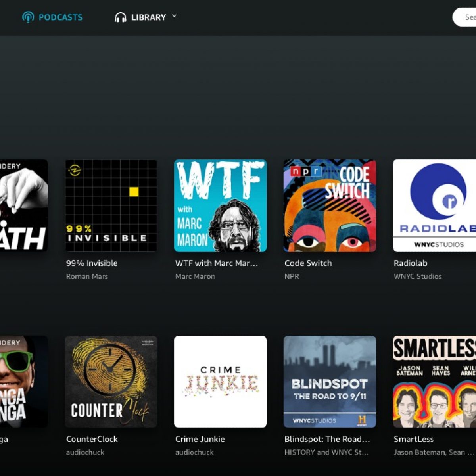Open Blindspot: The Road to 9/11 artwork
Image resolution: width=476 pixels, height=476 pixels.
[x=330, y=382]
